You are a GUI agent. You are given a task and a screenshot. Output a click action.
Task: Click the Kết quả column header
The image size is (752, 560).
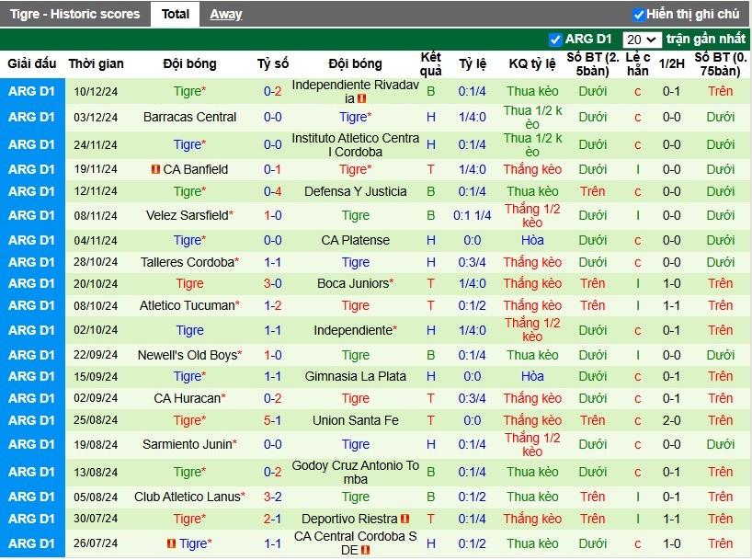coord(430,64)
